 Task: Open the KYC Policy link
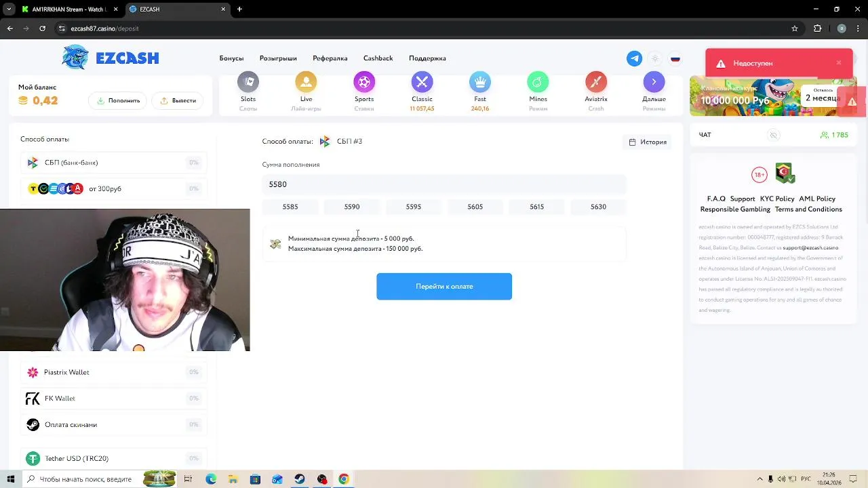click(777, 199)
